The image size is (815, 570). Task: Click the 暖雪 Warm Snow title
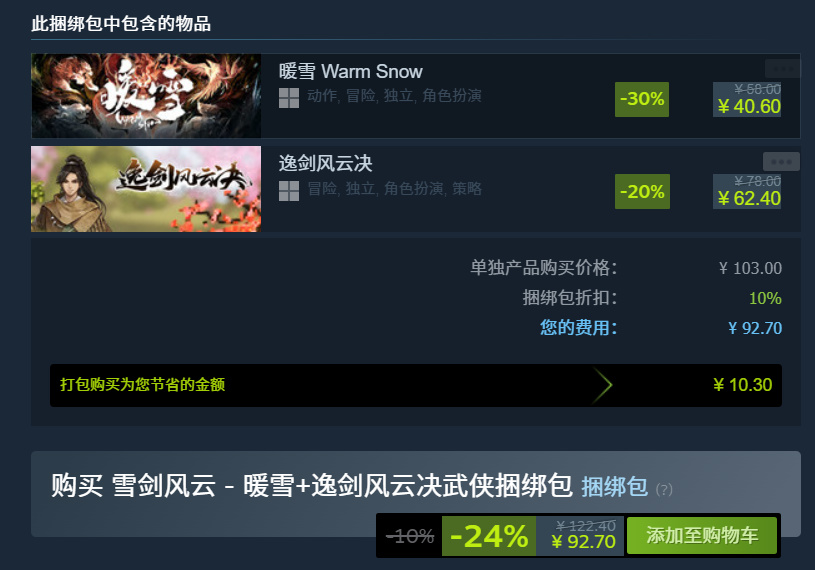coord(350,71)
